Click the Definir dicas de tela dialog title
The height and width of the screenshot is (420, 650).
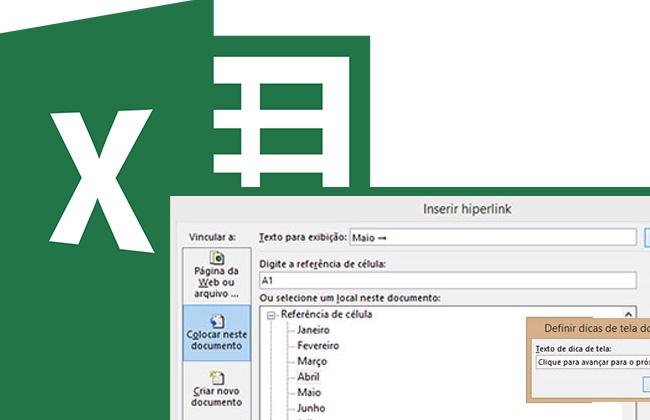[597, 328]
